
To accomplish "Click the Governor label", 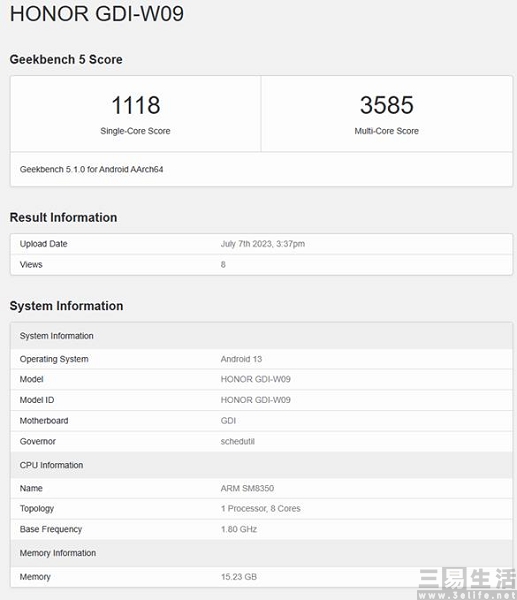I will (38, 441).
